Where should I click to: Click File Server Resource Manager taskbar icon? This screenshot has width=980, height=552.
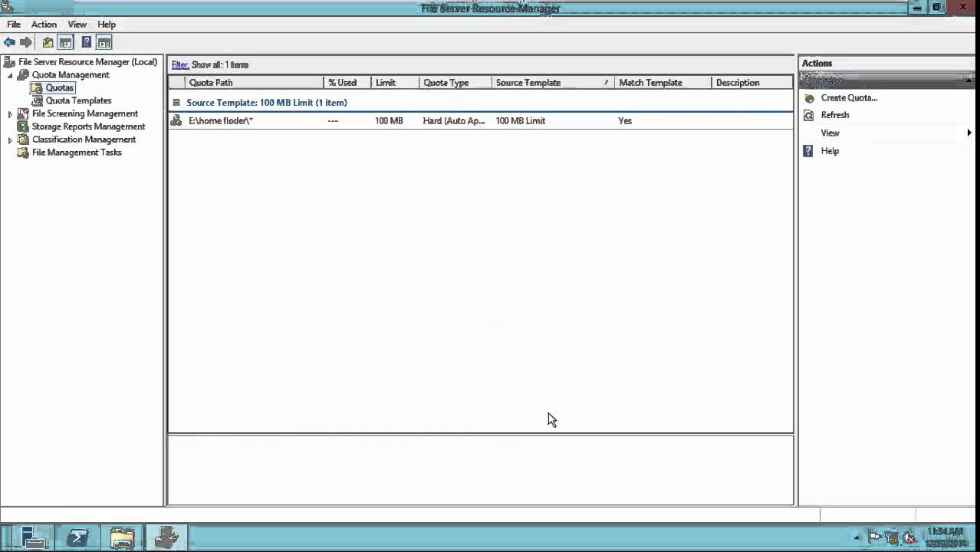click(166, 537)
